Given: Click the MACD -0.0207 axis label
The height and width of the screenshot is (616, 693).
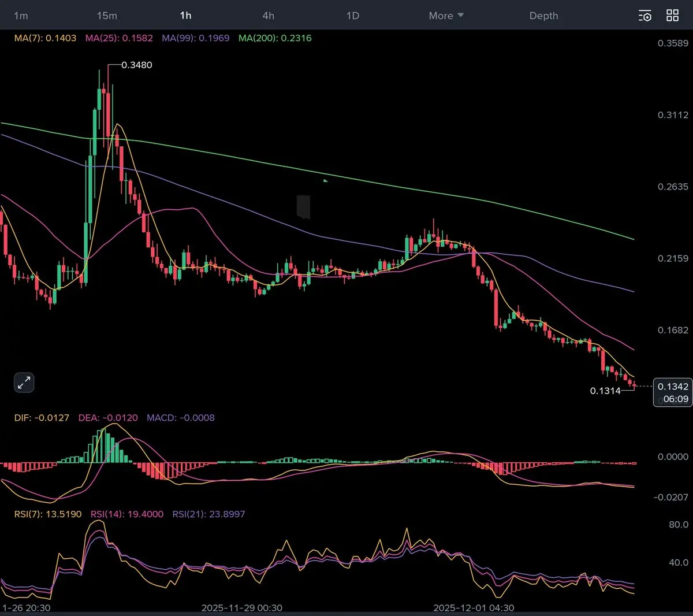Looking at the screenshot, I should (x=671, y=497).
